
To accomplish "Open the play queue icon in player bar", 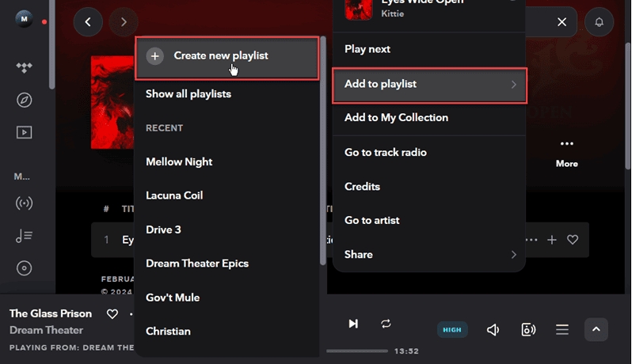I will 562,329.
